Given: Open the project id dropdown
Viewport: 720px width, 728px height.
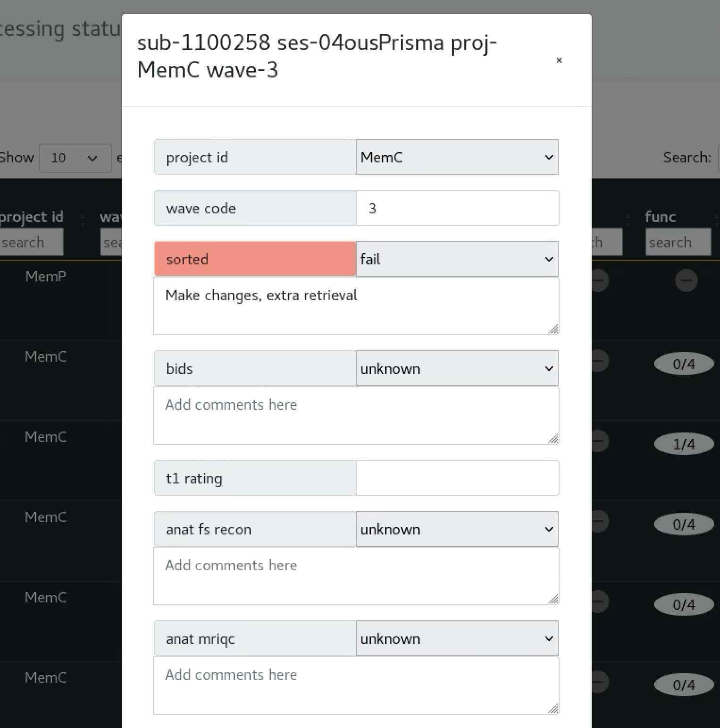Looking at the screenshot, I should tap(457, 157).
